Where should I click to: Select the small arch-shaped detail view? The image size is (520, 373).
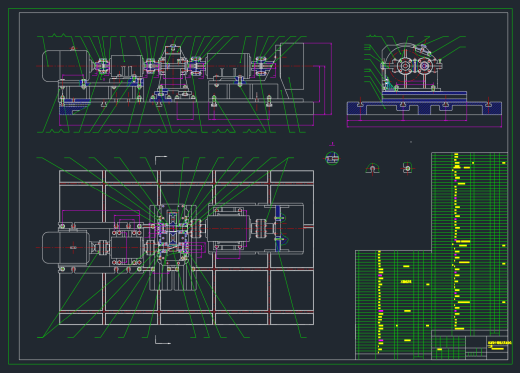372,169
